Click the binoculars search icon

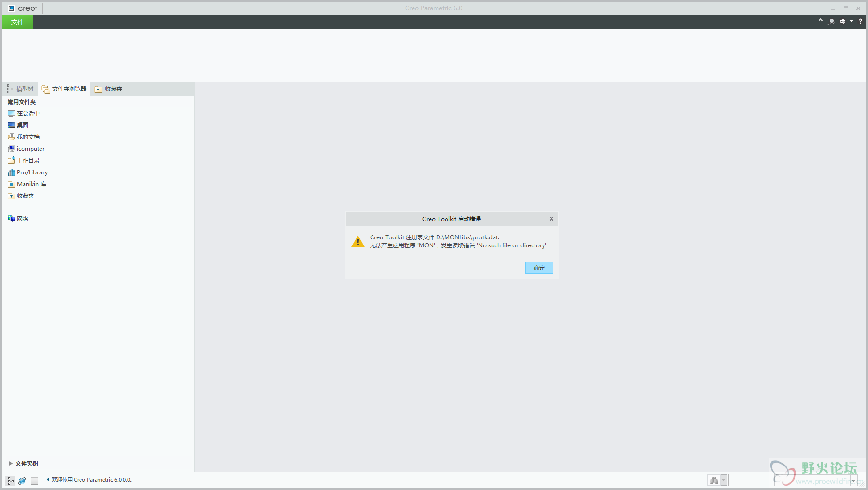pos(714,481)
